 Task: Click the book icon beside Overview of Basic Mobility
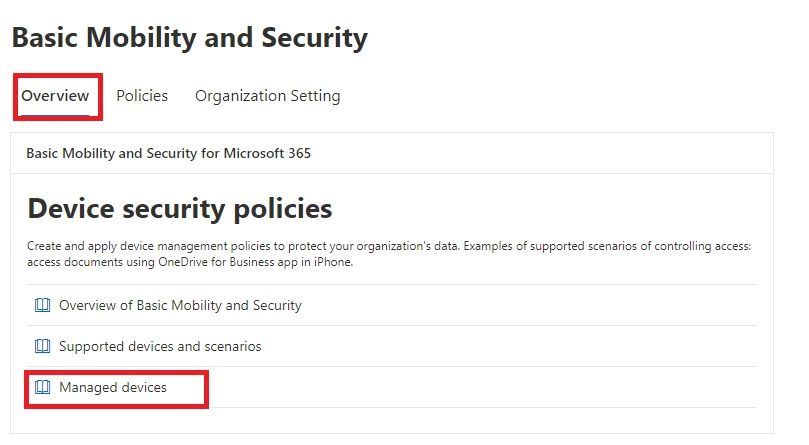42,305
